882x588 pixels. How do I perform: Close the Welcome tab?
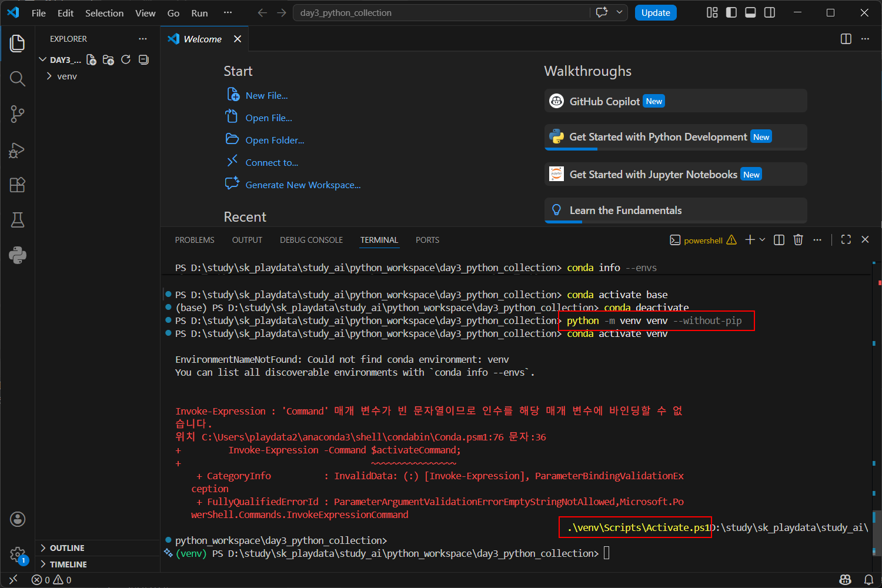tap(238, 39)
